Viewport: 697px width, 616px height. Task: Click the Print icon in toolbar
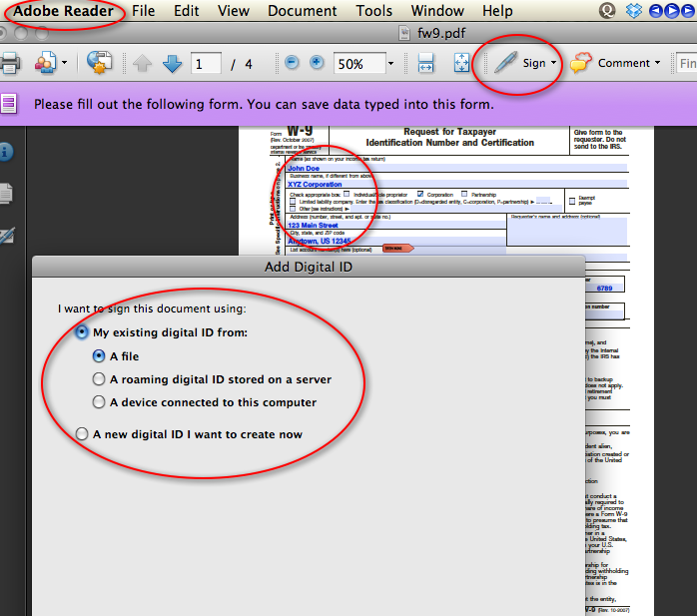[10, 63]
